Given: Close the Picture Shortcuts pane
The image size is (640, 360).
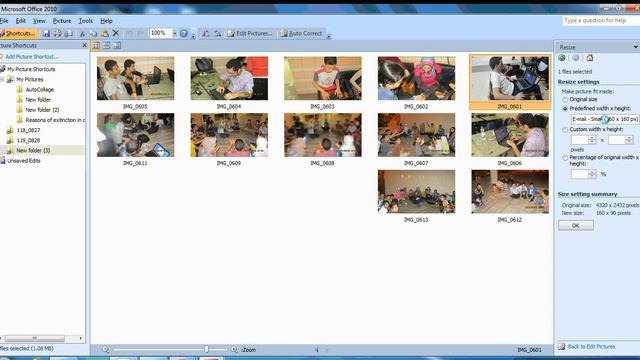Looking at the screenshot, I should (x=84, y=45).
